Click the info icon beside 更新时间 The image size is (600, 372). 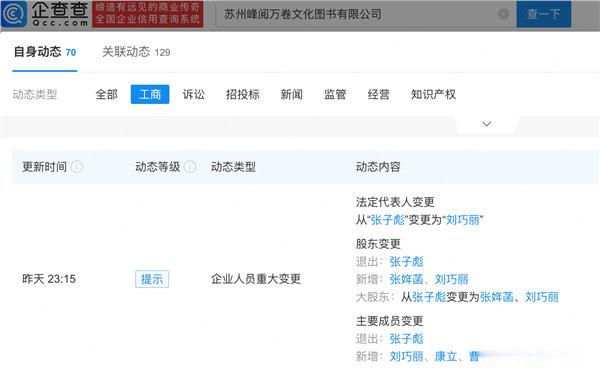click(x=77, y=167)
